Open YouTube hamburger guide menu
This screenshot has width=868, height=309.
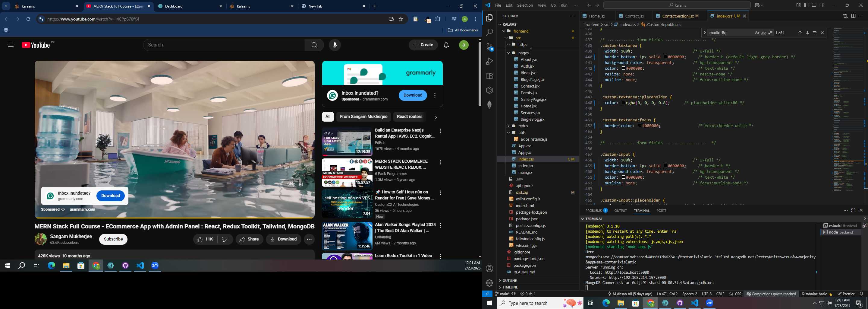(x=11, y=45)
